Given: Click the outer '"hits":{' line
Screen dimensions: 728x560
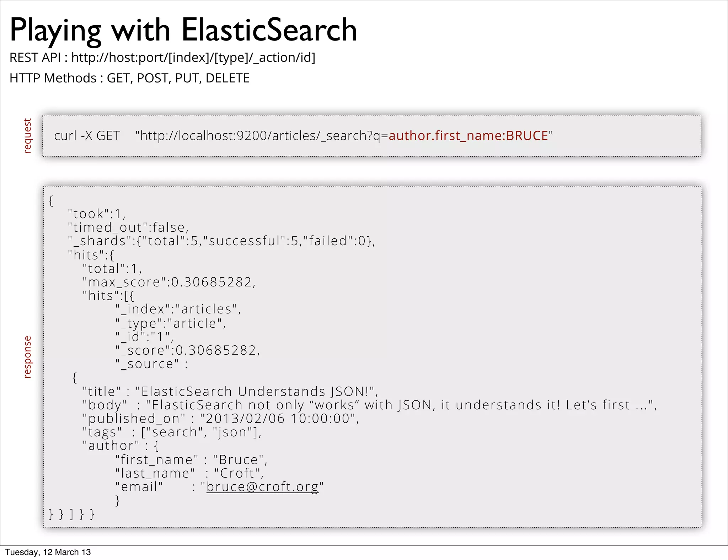Looking at the screenshot, I should point(91,255).
